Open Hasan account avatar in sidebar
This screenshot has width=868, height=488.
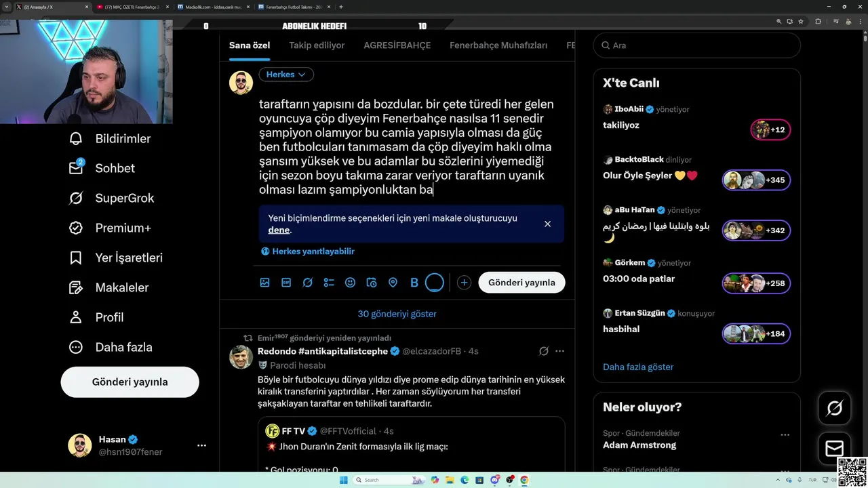[80, 445]
